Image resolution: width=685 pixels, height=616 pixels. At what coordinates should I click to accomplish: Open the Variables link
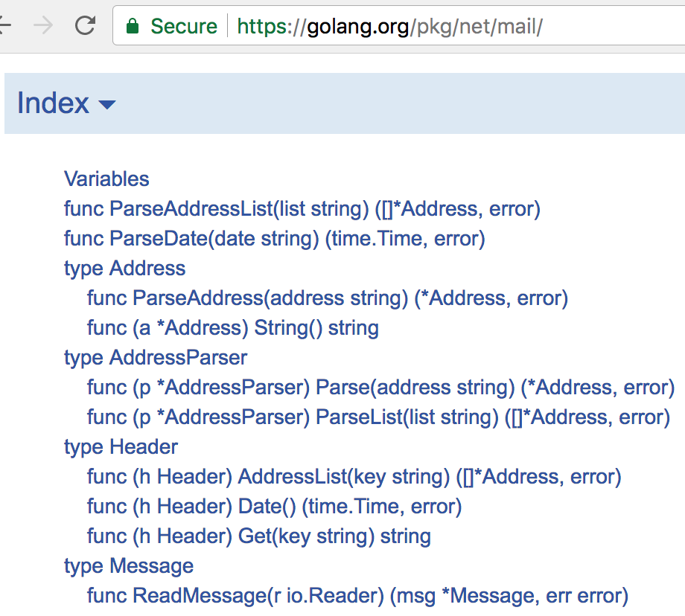(106, 179)
